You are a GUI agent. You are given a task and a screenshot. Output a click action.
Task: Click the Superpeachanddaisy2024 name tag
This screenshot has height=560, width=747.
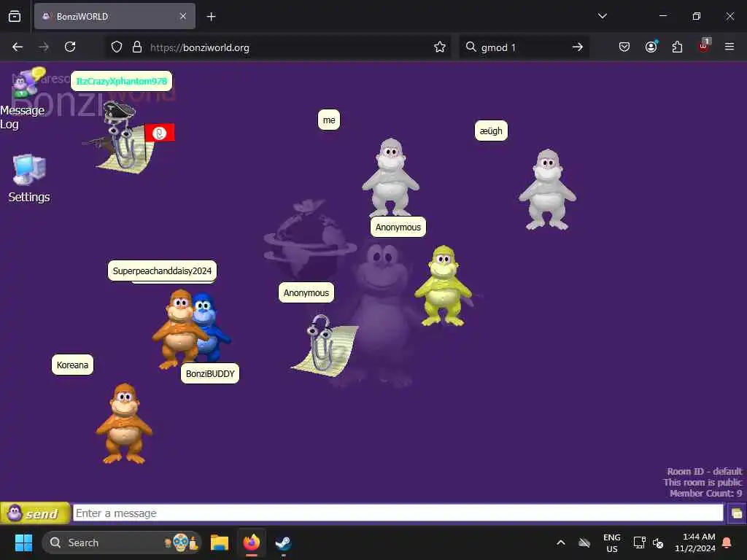click(x=162, y=271)
